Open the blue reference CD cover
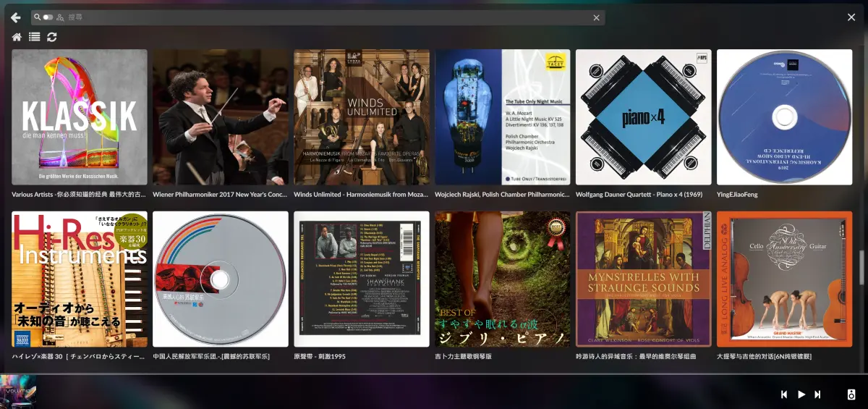The image size is (868, 409). (785, 117)
